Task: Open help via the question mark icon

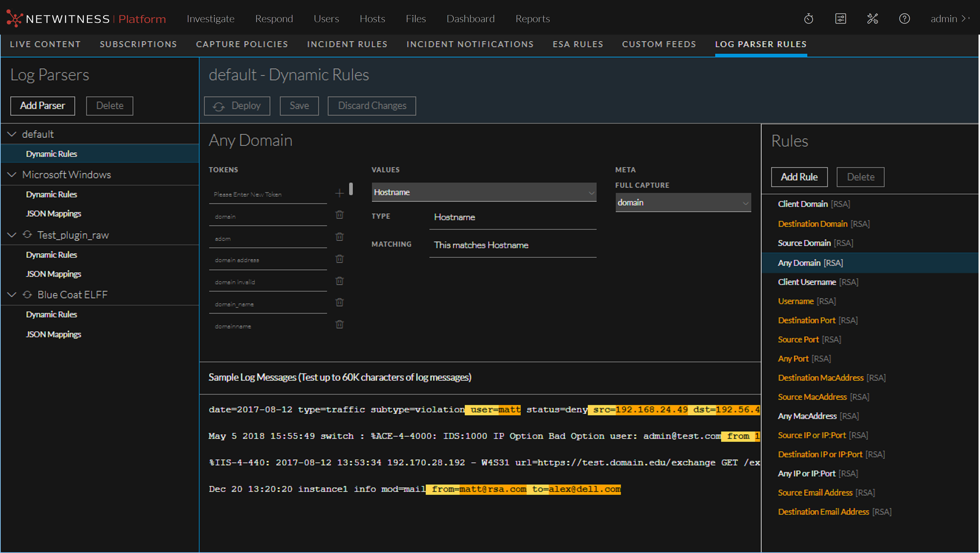Action: click(x=905, y=18)
